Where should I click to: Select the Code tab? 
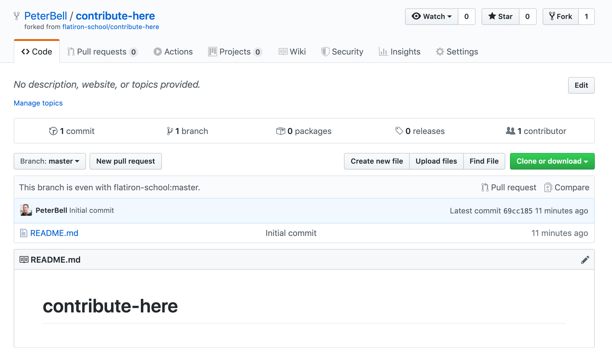(x=37, y=52)
